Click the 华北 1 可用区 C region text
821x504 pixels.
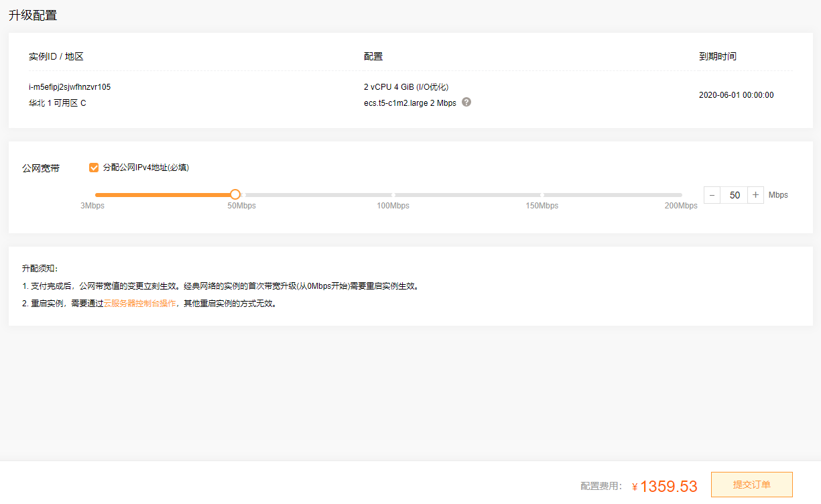[57, 103]
